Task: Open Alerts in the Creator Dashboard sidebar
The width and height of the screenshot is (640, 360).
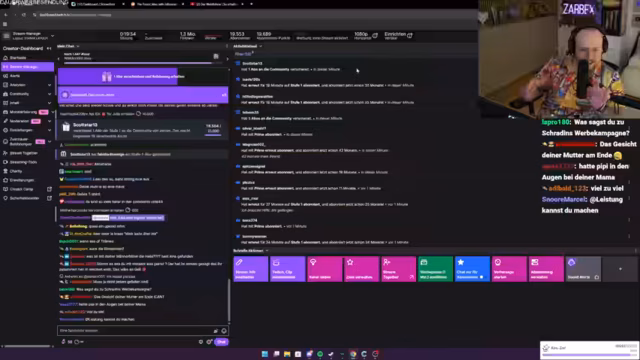Action: (x=15, y=76)
